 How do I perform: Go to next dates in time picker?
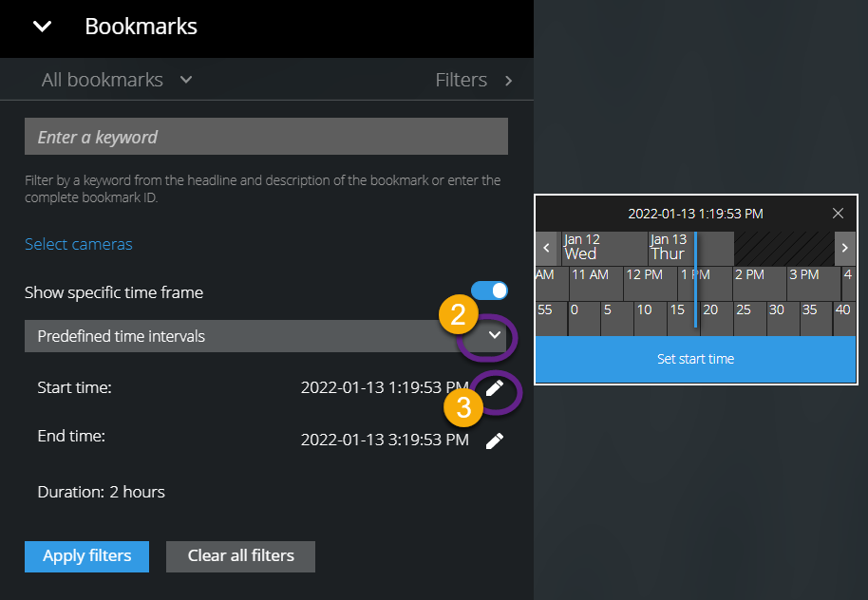(x=845, y=248)
